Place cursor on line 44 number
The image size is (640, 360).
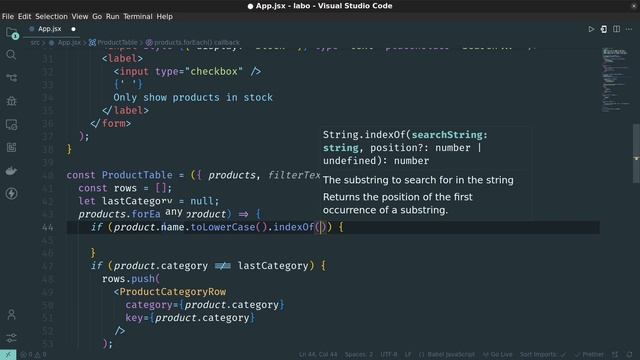(x=48, y=227)
